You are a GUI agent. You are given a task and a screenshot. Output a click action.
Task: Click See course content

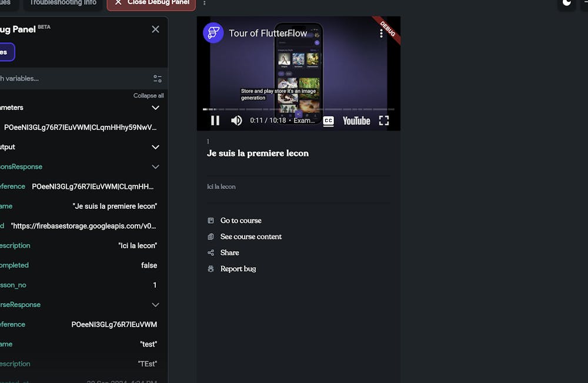click(x=251, y=237)
